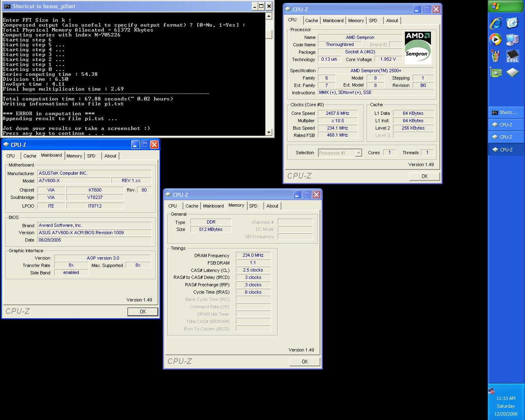Open Memory tab in Processor CPU-Z window
This screenshot has height=420, width=525.
356,21
